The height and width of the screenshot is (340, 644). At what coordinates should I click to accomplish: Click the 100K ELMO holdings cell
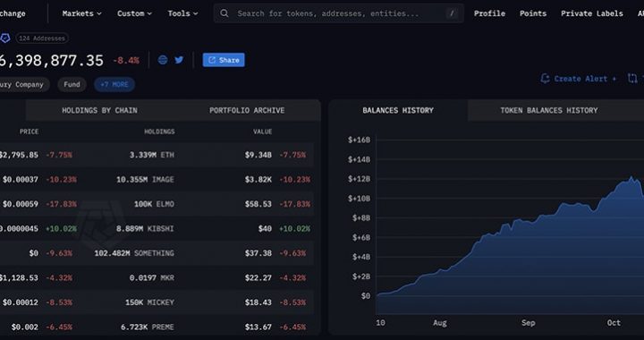pos(154,204)
